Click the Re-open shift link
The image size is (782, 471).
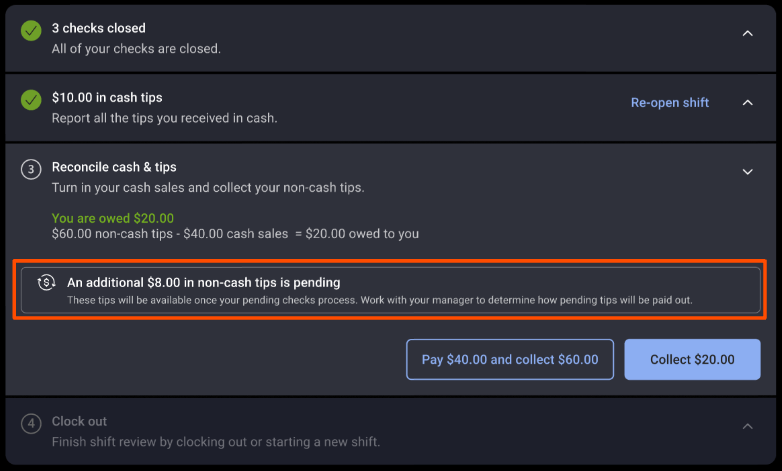669,102
